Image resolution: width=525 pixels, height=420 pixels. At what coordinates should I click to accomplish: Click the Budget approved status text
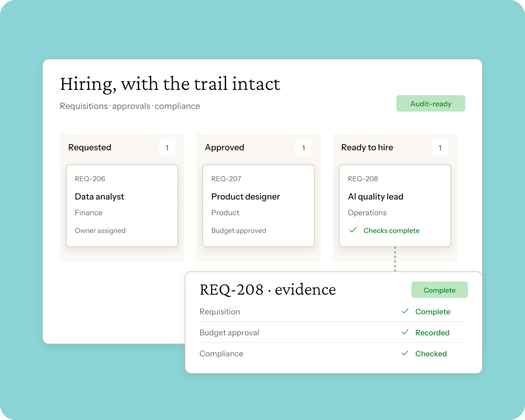coord(239,230)
